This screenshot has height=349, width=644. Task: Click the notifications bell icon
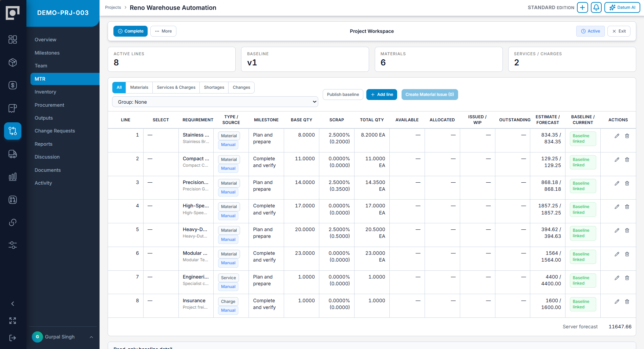(x=596, y=7)
